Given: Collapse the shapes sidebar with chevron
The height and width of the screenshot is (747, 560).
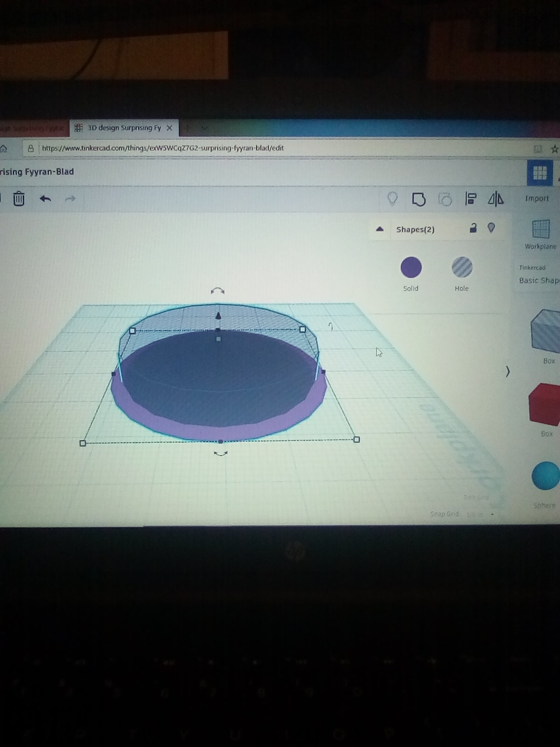Looking at the screenshot, I should [508, 372].
